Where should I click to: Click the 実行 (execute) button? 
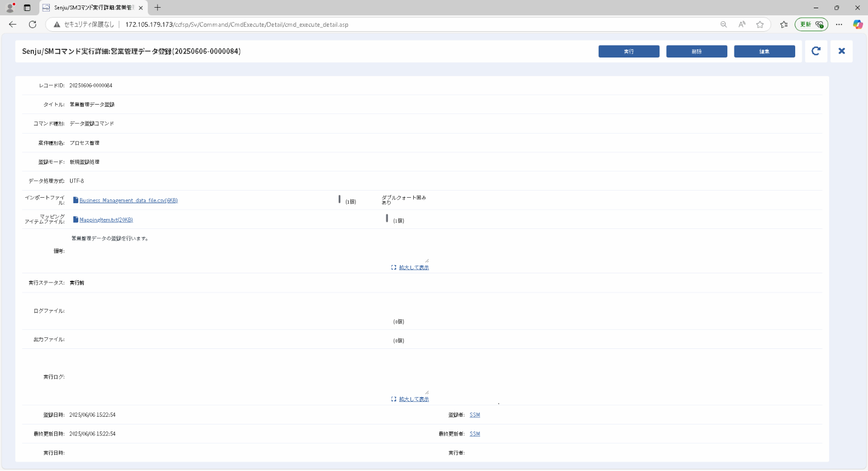tap(629, 51)
